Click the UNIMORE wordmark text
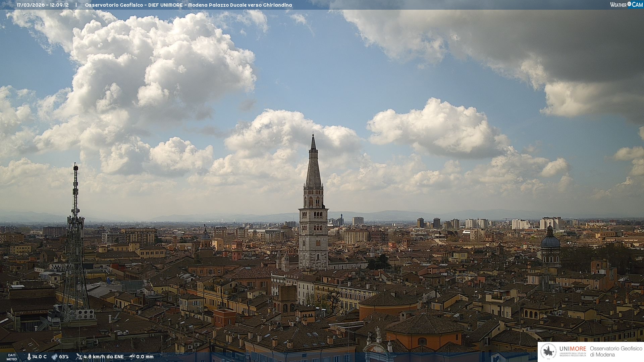Viewport: 644px width, 362px height. [573, 349]
